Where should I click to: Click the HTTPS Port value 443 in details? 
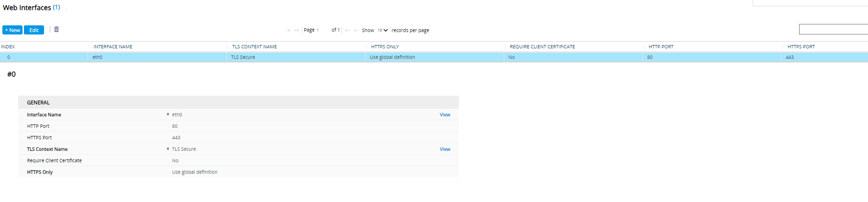tap(176, 138)
